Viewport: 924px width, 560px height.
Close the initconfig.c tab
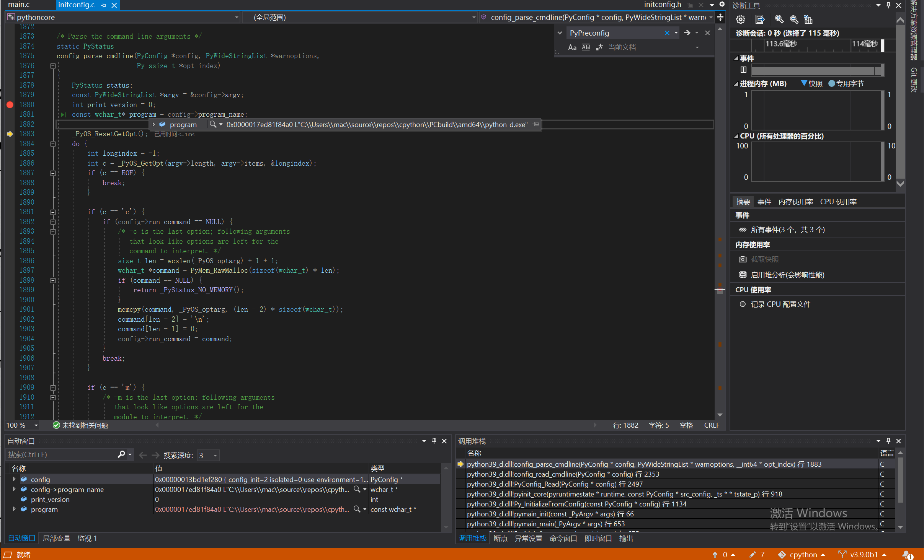tap(114, 5)
